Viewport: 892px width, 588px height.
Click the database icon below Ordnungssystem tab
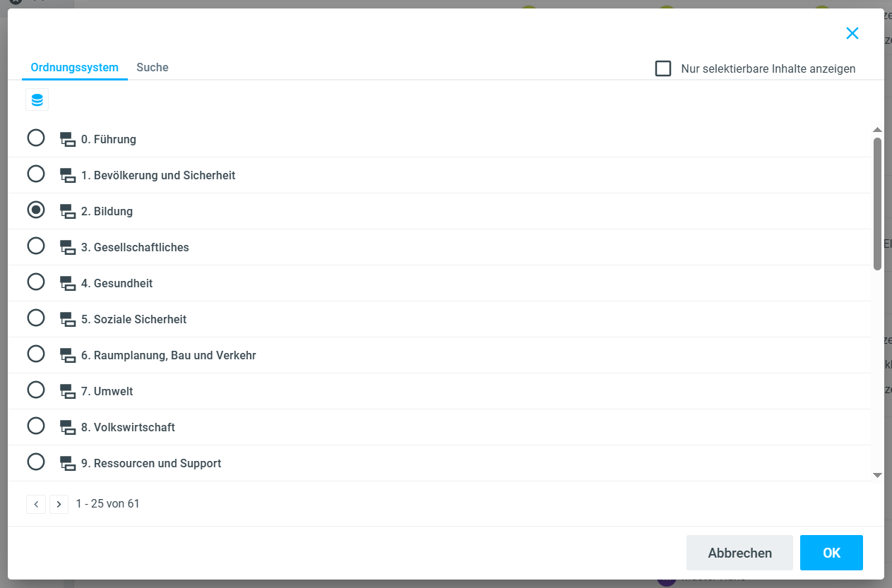coord(37,100)
